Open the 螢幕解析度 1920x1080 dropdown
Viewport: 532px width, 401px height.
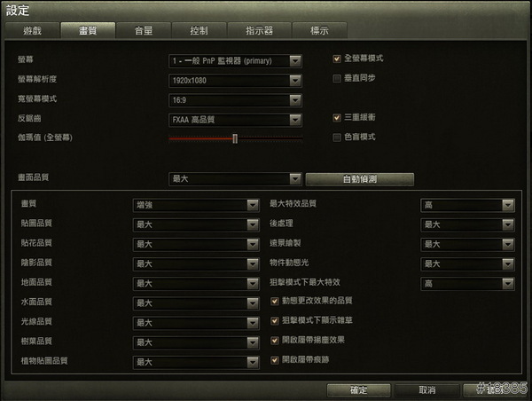coord(235,81)
